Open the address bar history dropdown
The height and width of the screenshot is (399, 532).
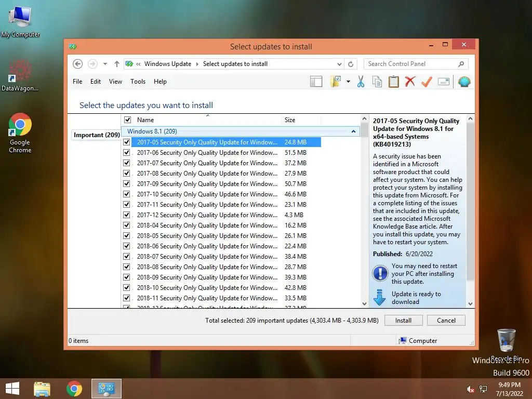(339, 64)
